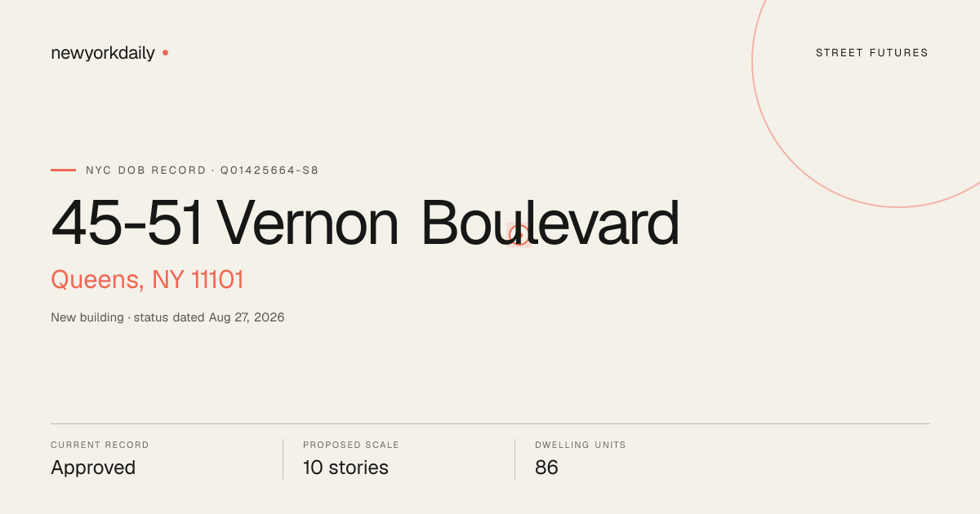Click the orange dot beside newyorkdaily
Image resolution: width=980 pixels, height=514 pixels.
point(165,53)
